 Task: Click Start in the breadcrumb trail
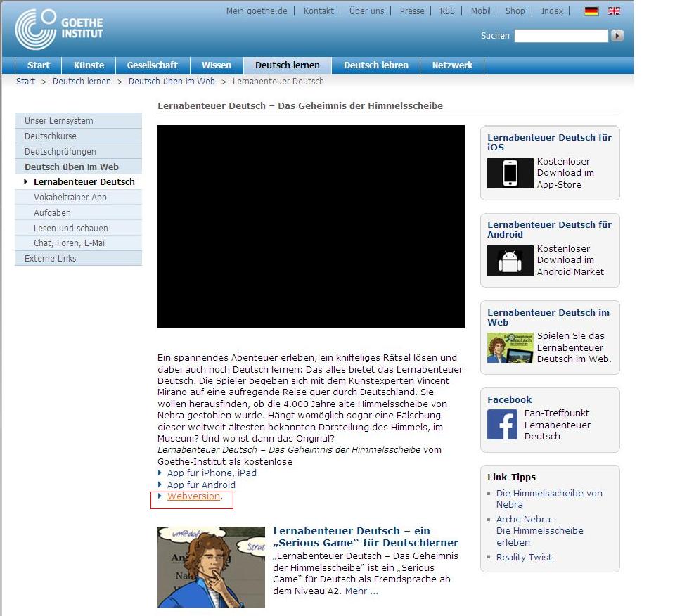(x=25, y=82)
